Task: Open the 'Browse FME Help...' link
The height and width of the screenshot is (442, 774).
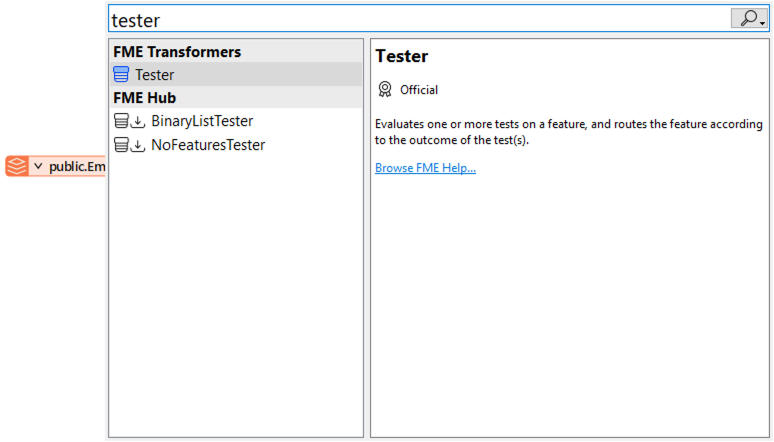Action: coord(425,168)
